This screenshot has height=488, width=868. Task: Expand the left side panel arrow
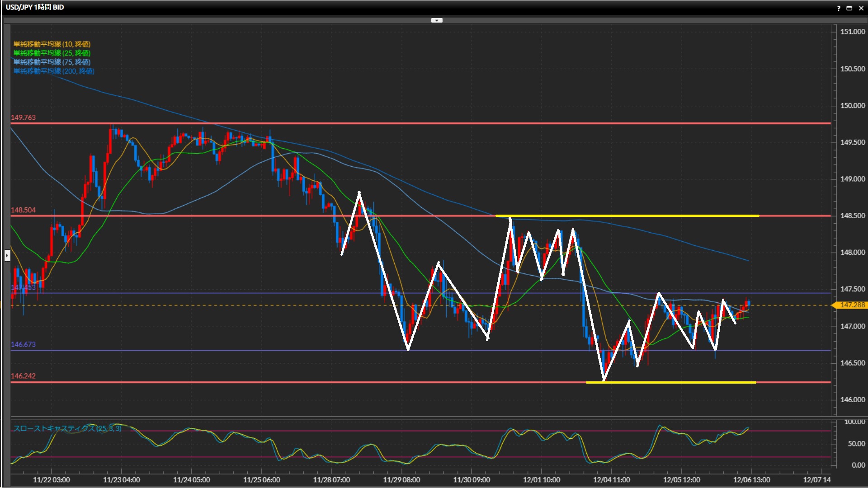[7, 256]
